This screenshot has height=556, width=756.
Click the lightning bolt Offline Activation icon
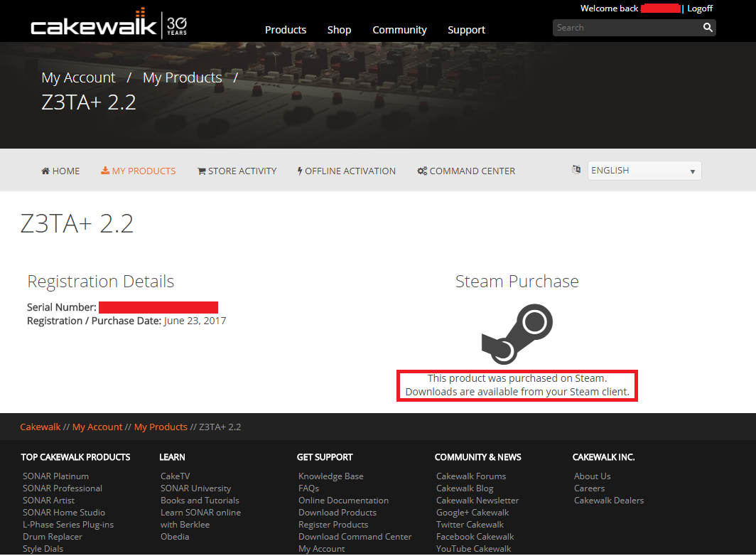[300, 171]
